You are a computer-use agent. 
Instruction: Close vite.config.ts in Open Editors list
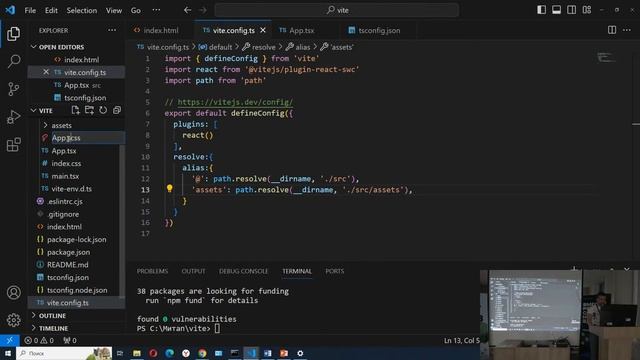click(x=46, y=72)
